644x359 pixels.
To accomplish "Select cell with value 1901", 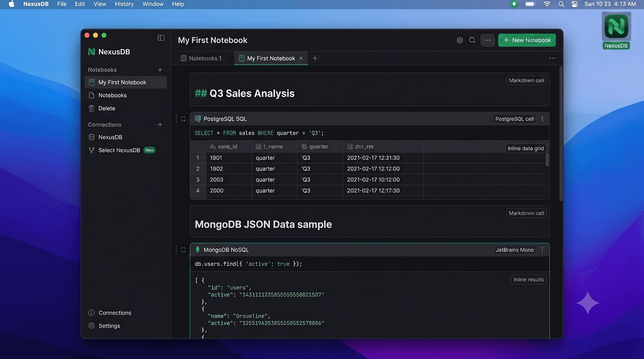I will (228, 158).
